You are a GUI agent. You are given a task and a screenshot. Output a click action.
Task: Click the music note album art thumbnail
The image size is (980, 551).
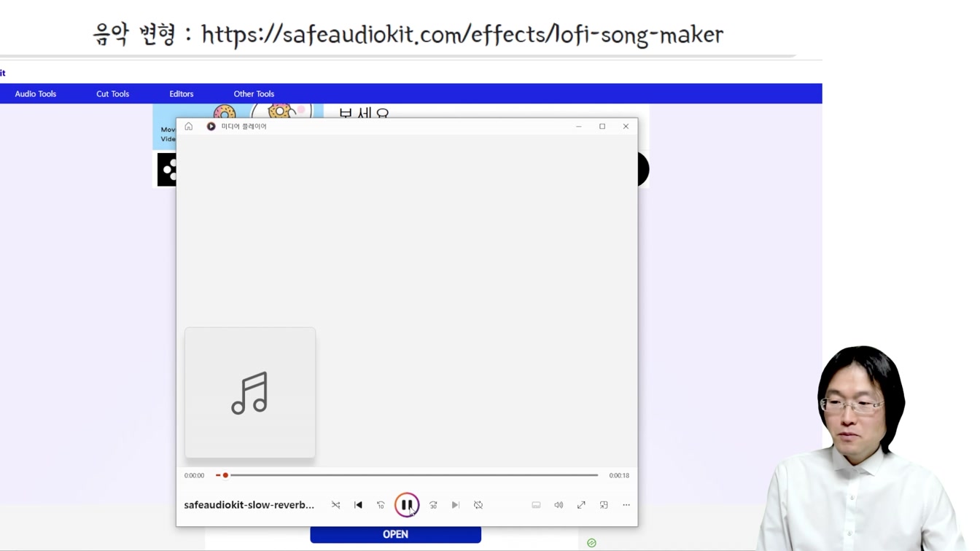(250, 393)
